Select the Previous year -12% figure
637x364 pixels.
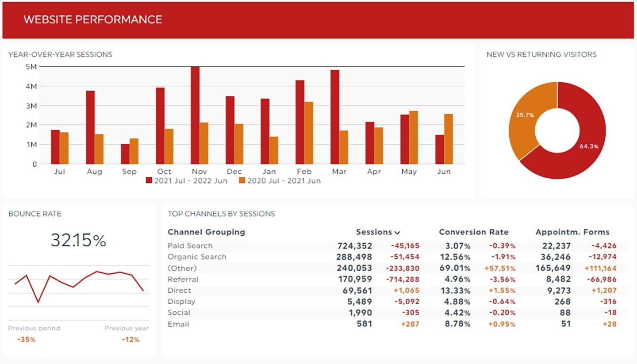coord(130,340)
